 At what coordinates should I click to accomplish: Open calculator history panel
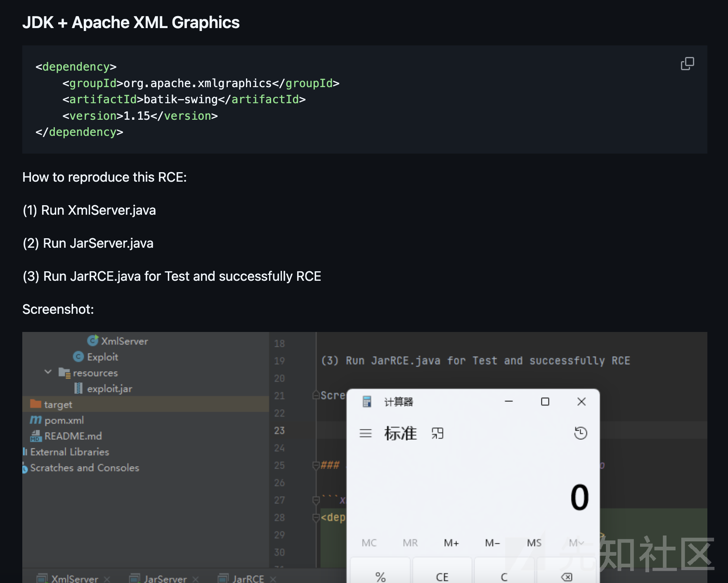tap(581, 433)
